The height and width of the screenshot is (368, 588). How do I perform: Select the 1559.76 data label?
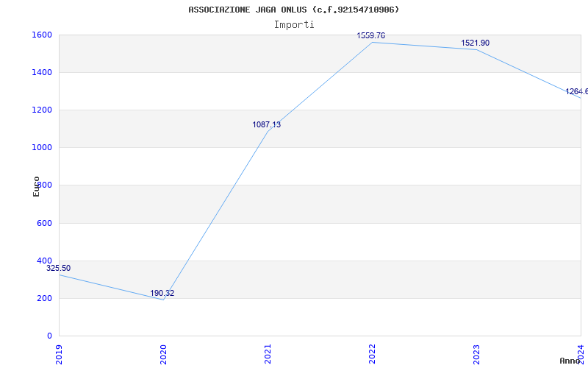371,35
